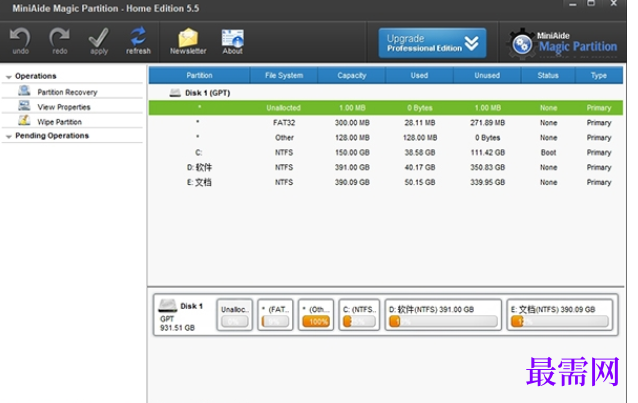Minimize the MiniAide window

(x=572, y=4)
